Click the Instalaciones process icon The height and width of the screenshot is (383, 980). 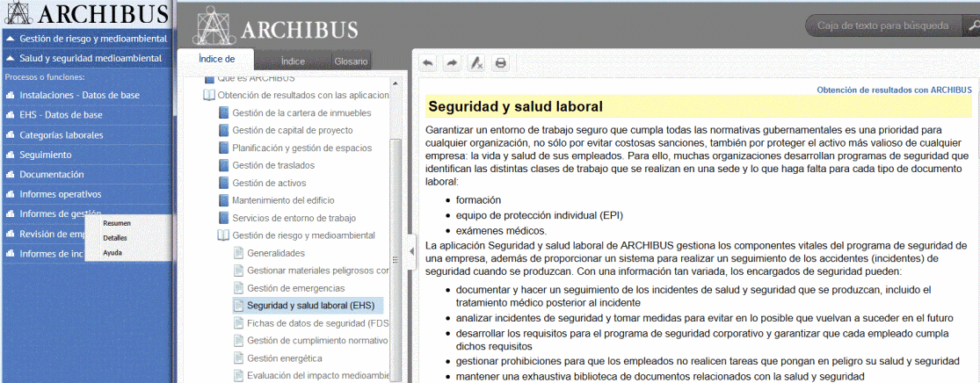(10, 96)
